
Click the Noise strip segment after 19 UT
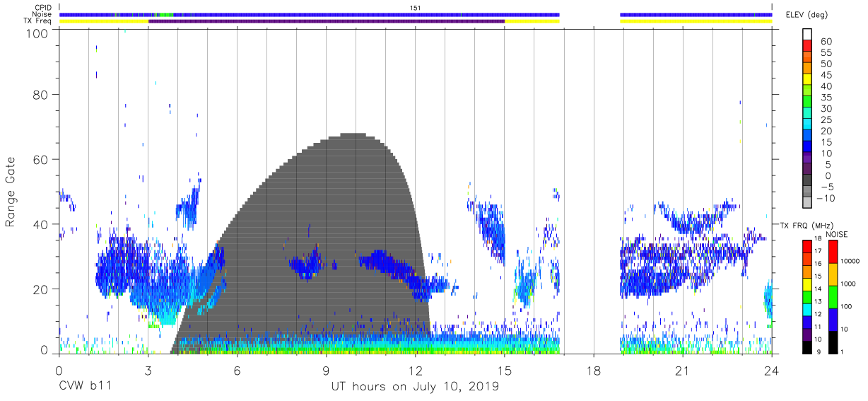(696, 14)
